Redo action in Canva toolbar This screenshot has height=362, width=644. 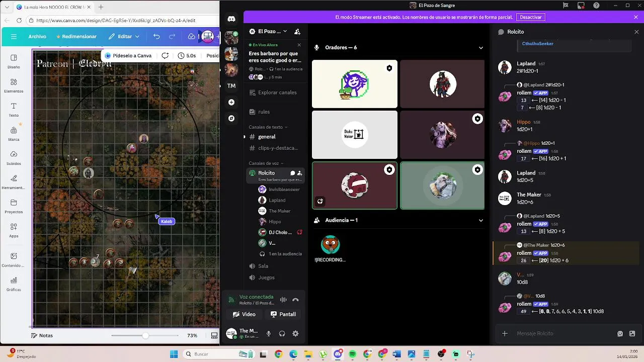(172, 37)
